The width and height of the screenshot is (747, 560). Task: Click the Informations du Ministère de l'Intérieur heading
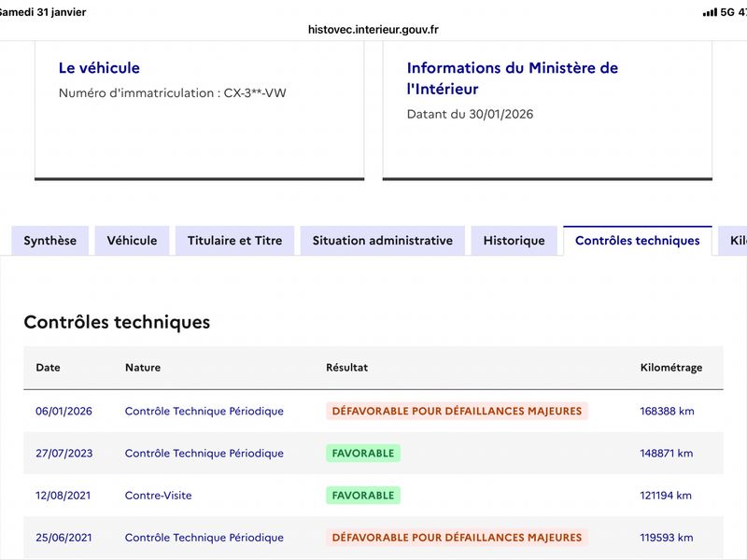click(x=512, y=78)
